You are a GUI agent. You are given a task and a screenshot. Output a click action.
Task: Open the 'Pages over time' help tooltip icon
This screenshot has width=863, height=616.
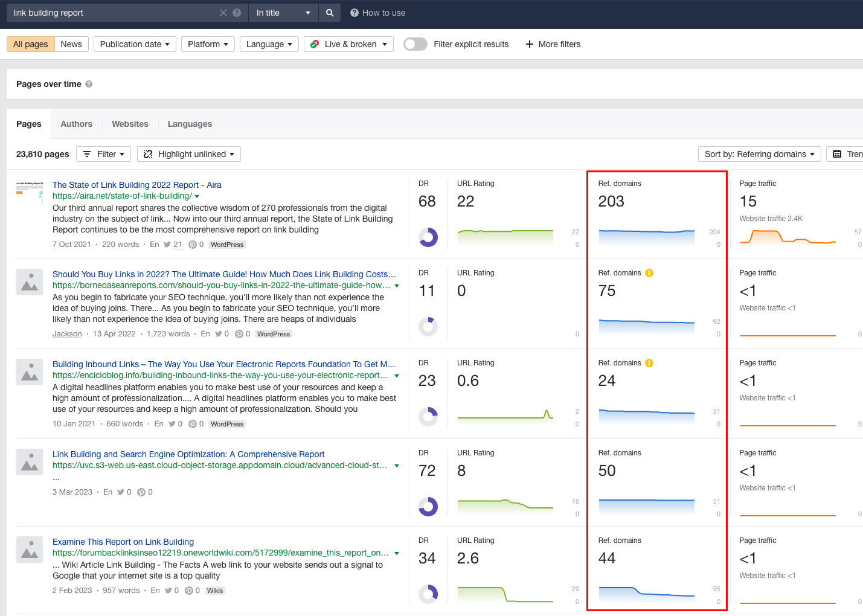[89, 84]
